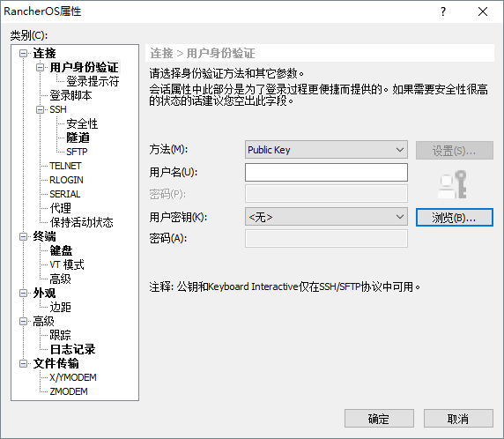Click the 用户名 input field
This screenshot has height=439, width=504.
coord(326,172)
